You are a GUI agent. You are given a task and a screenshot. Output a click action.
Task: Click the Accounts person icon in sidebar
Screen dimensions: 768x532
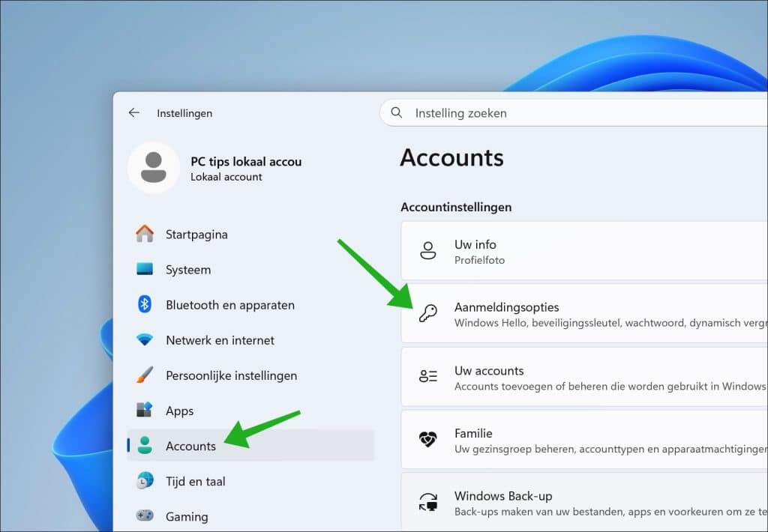[x=145, y=445]
